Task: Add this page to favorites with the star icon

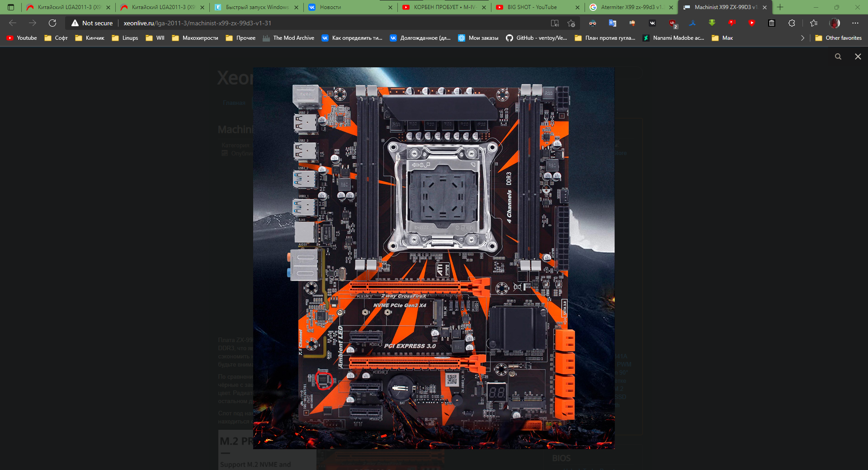Action: pyautogui.click(x=571, y=23)
